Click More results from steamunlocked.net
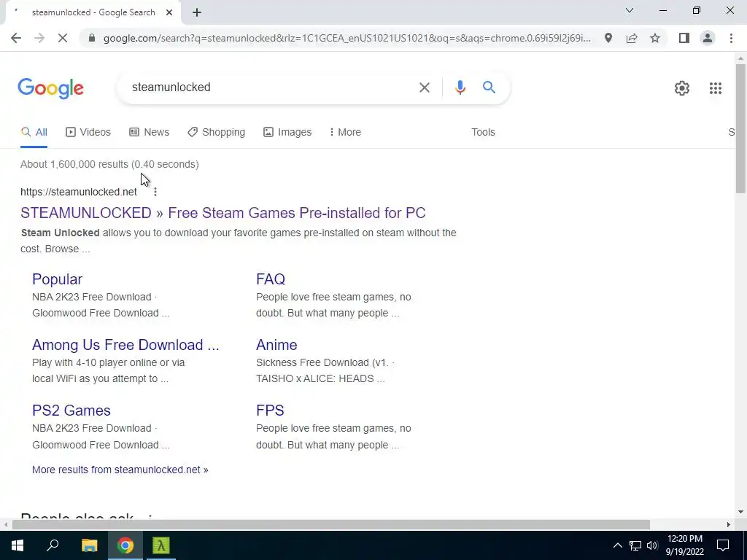 point(120,470)
